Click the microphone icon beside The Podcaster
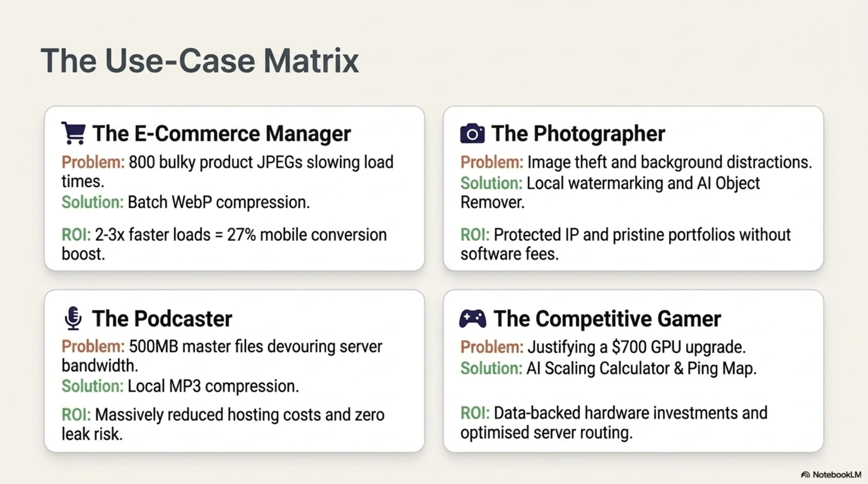The image size is (868, 484). (73, 318)
